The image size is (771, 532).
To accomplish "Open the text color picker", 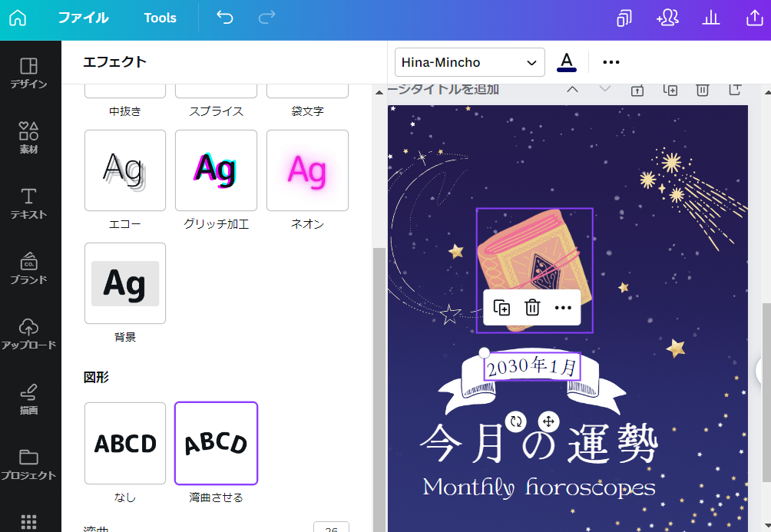I will [x=567, y=62].
